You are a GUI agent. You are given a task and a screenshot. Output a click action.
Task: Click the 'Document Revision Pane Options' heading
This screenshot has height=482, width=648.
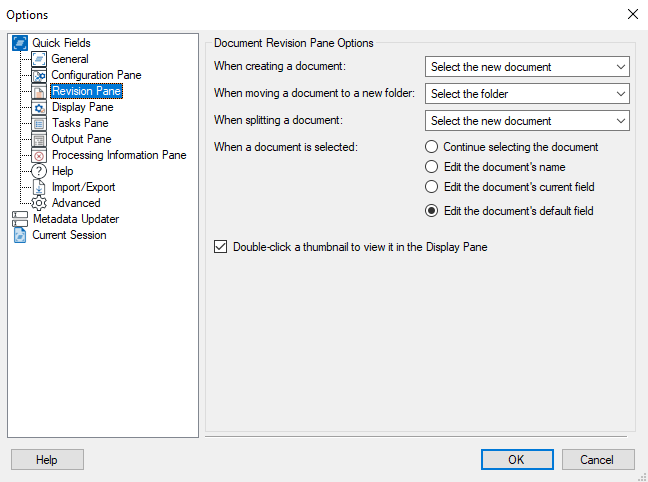pos(293,43)
